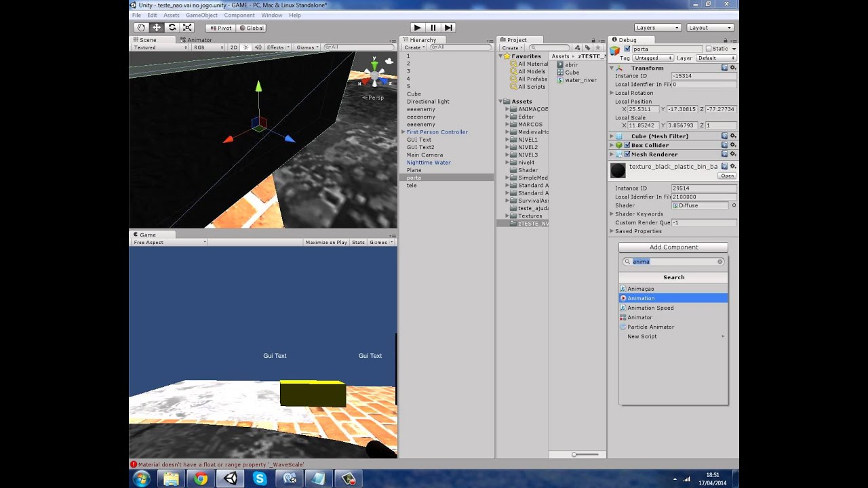Open the File menu
Viewport: 868px width, 488px height.
(x=136, y=15)
